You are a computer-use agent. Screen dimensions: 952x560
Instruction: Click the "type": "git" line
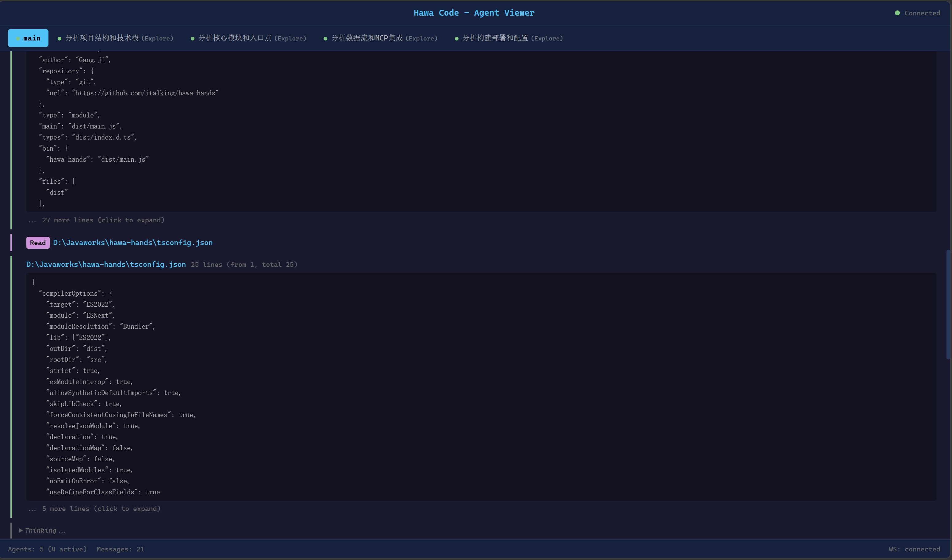(71, 82)
